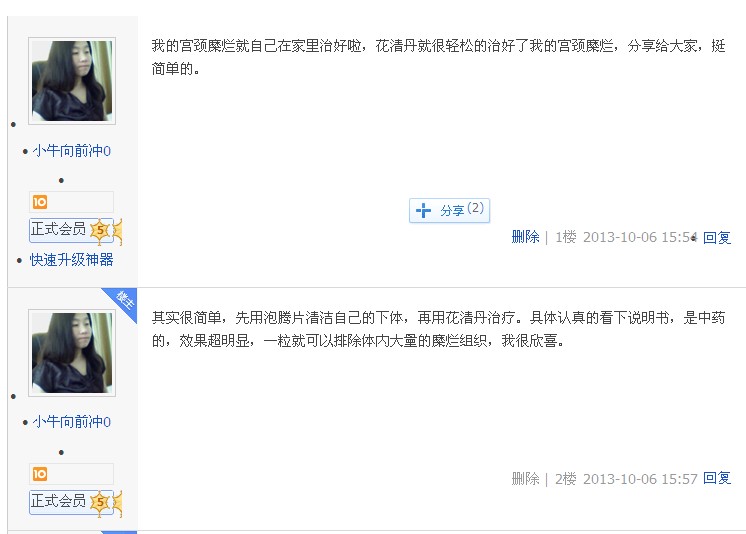Reply to the 2楼 post with 回复
The width and height of the screenshot is (746, 534).
(717, 478)
